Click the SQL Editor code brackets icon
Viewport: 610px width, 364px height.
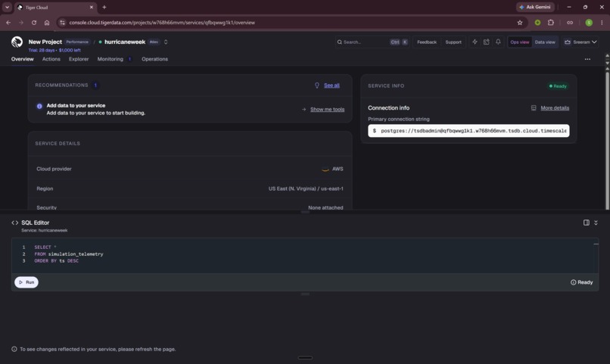click(x=15, y=222)
